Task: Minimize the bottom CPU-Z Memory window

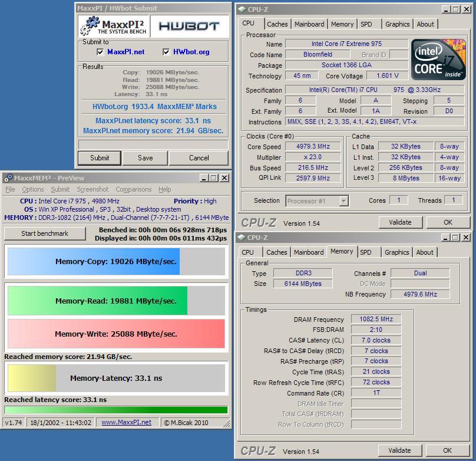Action: (445, 238)
